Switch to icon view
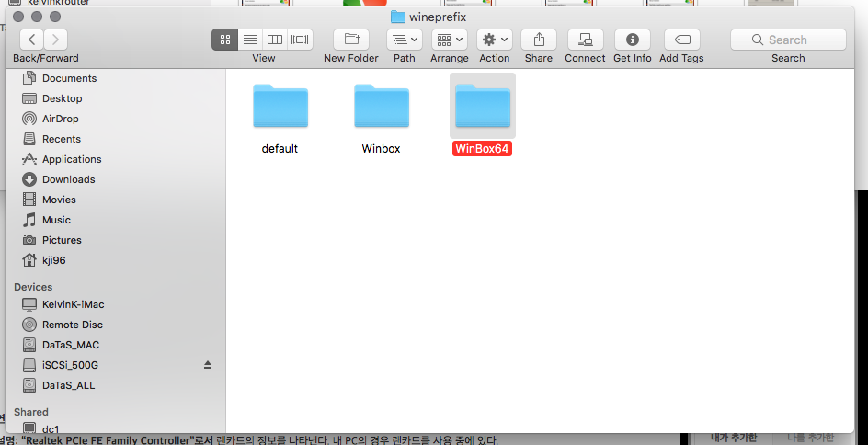Image resolution: width=868 pixels, height=445 pixels. pyautogui.click(x=224, y=40)
